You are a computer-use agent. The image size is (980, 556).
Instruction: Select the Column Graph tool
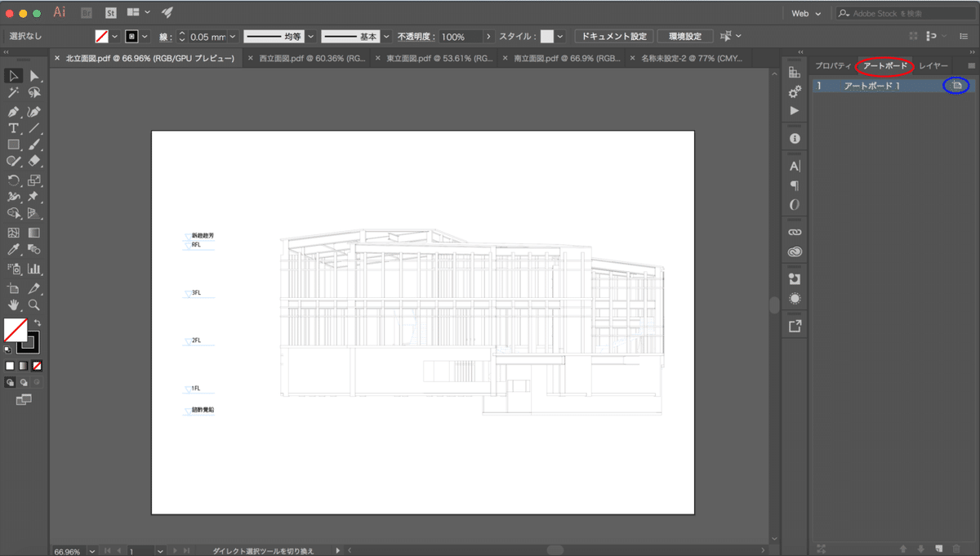pos(34,269)
